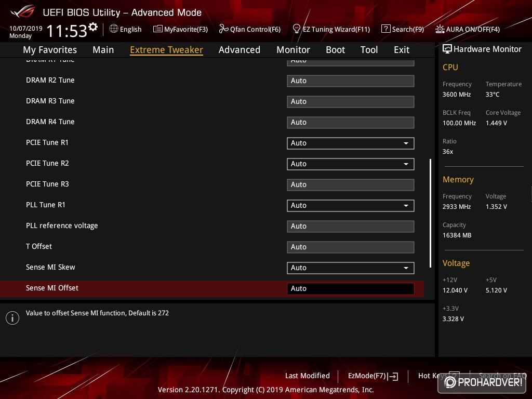Click the DRAM R3 Tune value field
The width and height of the screenshot is (532, 399).
pos(351,101)
